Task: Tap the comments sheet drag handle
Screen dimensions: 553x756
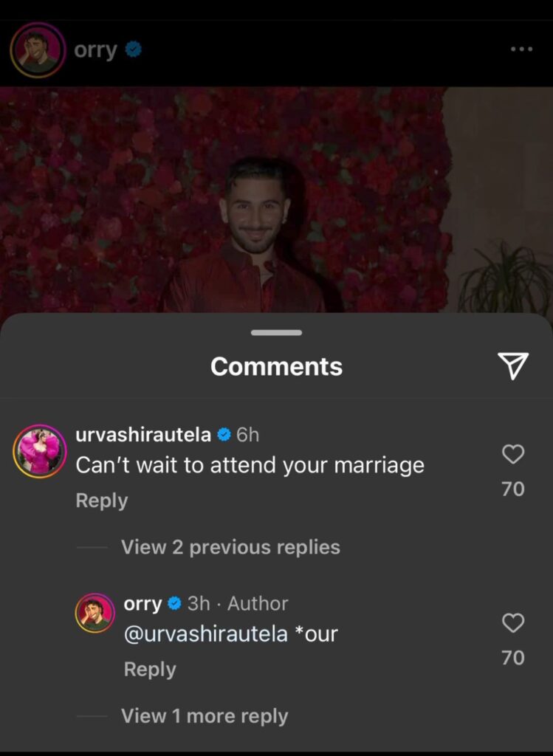Action: [276, 333]
